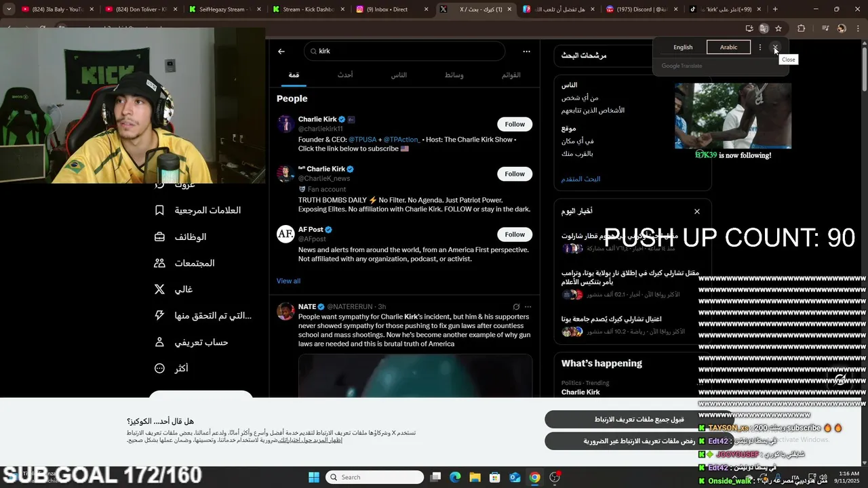Open the القوائم (Lists) tab
Viewport: 868px width, 488px height.
point(511,75)
